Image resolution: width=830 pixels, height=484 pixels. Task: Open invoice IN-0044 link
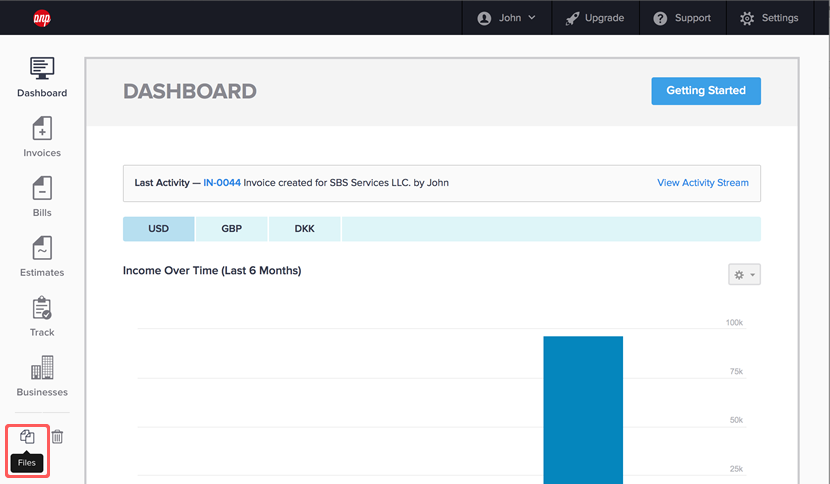(x=222, y=183)
